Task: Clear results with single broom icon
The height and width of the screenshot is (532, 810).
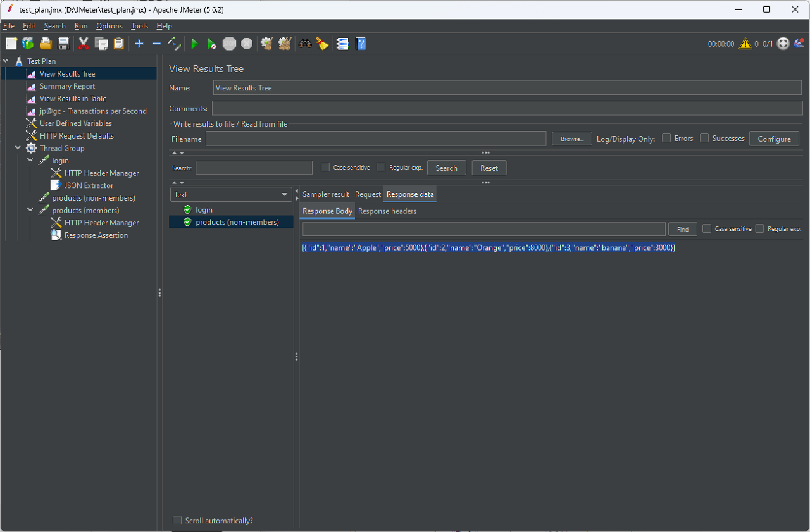Action: (267, 44)
